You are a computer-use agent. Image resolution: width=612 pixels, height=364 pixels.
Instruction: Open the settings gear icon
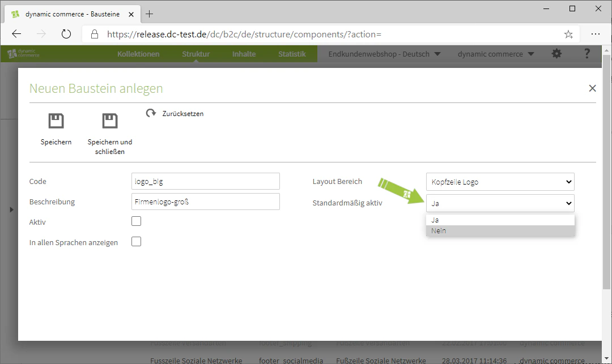point(556,54)
